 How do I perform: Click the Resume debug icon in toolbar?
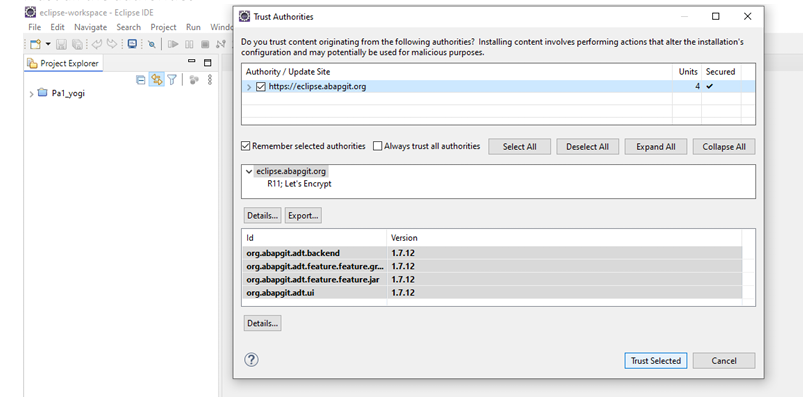coord(173,44)
